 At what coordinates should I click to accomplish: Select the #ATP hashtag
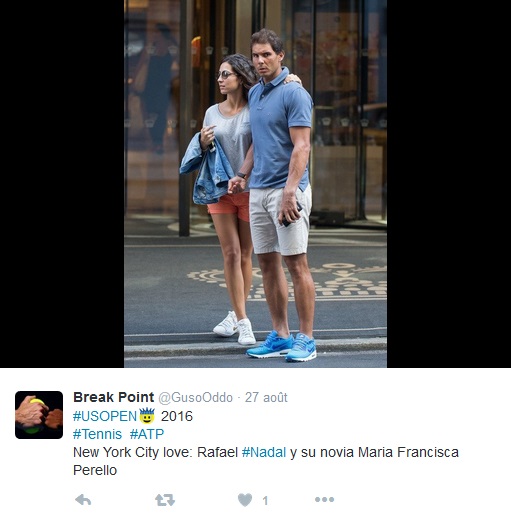(147, 434)
